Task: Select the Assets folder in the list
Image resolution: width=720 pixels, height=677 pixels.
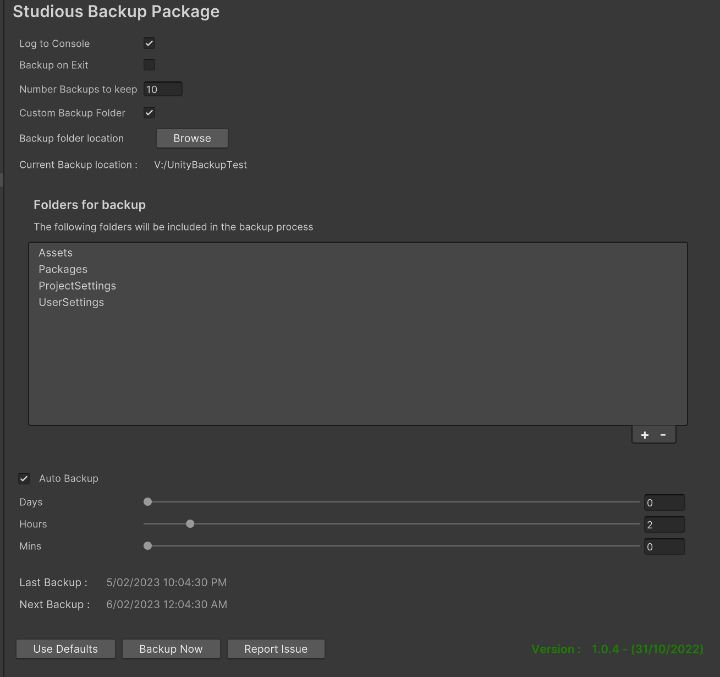Action: [x=56, y=253]
